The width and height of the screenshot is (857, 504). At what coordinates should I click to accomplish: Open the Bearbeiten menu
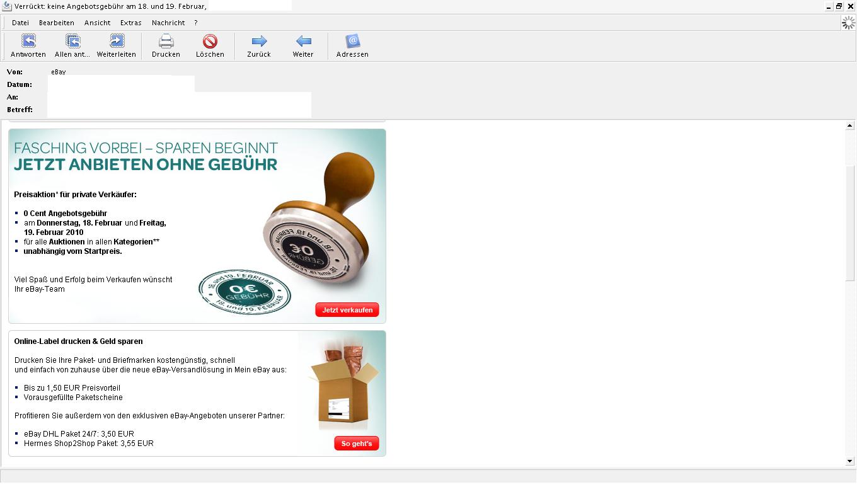coord(57,23)
